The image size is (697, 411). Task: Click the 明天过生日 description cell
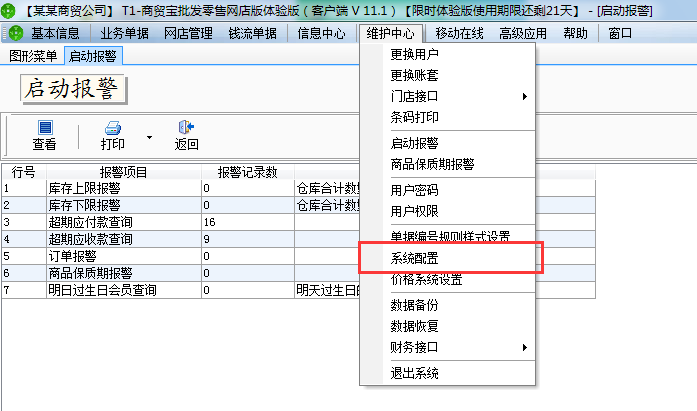point(328,290)
